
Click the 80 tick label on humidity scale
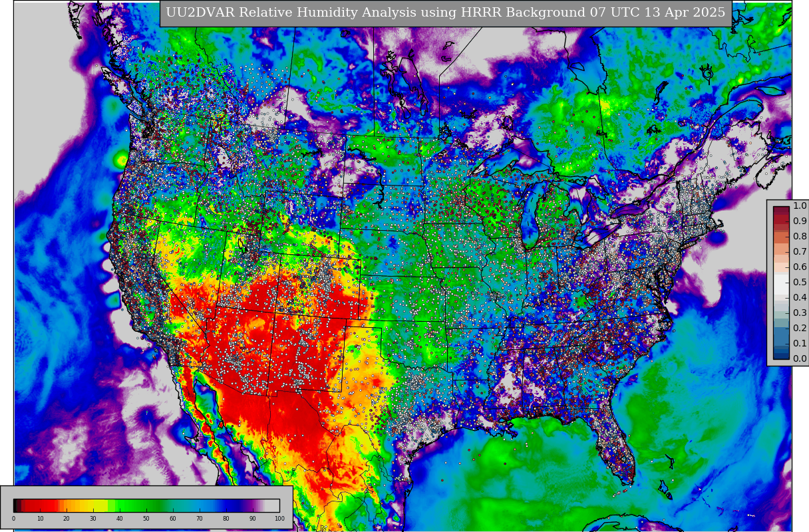(226, 519)
